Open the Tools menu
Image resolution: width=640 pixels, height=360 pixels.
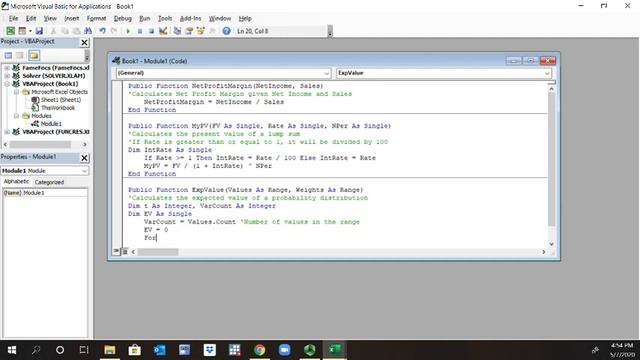tap(165, 18)
